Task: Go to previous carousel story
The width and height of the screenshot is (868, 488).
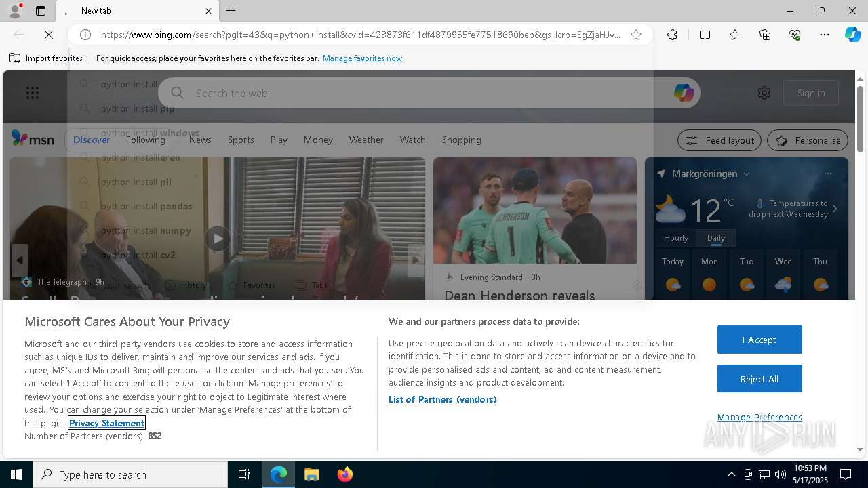Action: coord(20,260)
